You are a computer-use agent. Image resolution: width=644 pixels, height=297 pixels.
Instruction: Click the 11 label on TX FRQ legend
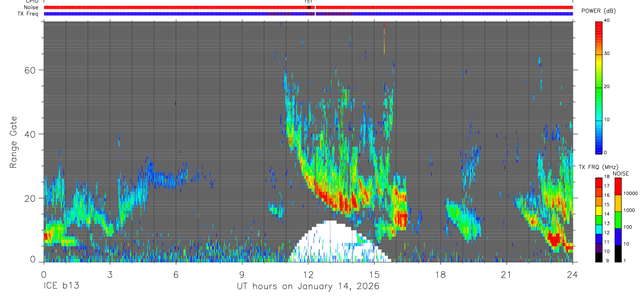coord(607,243)
